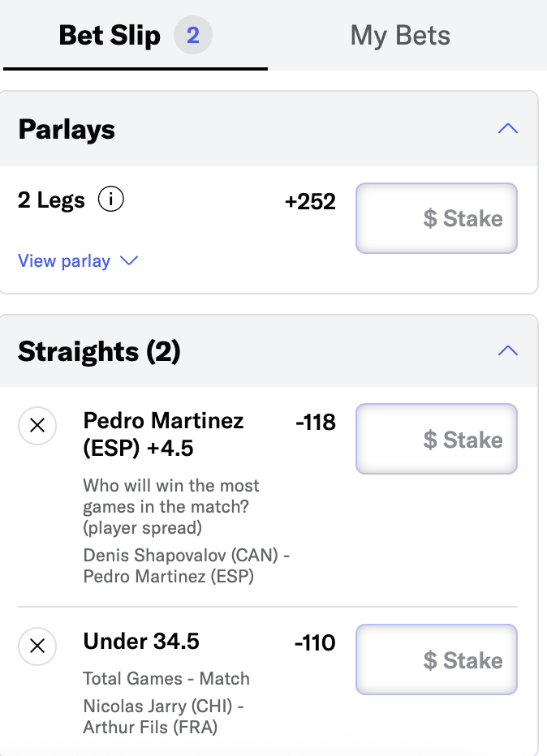Viewport: 547px width, 756px height.
Task: Click the +252 parlay odds
Action: 310,201
